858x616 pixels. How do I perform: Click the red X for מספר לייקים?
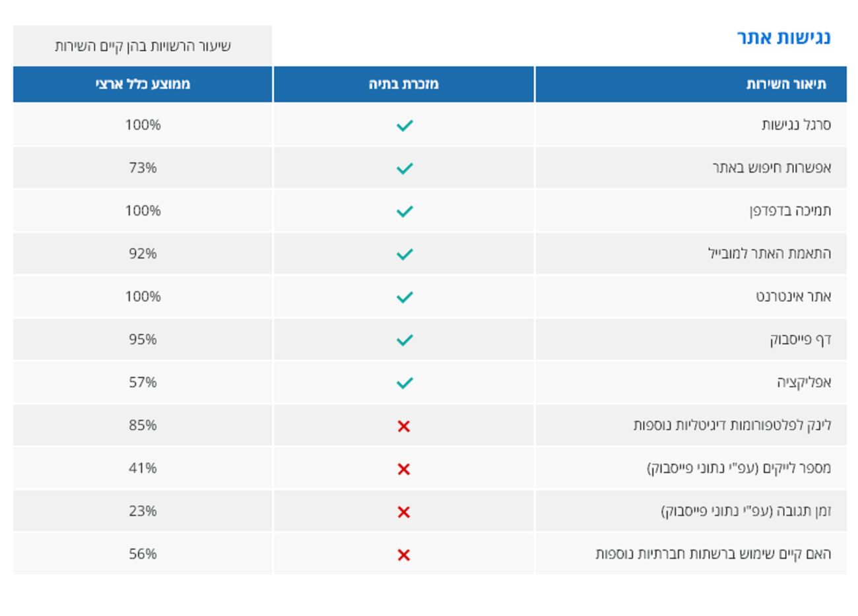(404, 469)
